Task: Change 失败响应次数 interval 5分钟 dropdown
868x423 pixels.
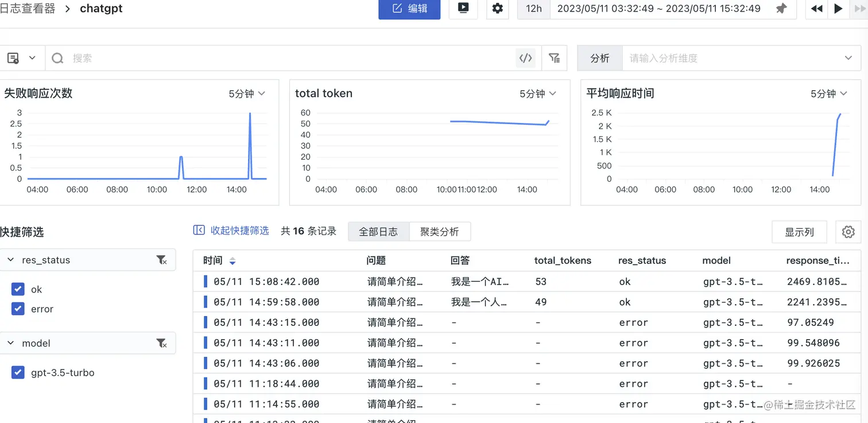Action: pyautogui.click(x=247, y=94)
